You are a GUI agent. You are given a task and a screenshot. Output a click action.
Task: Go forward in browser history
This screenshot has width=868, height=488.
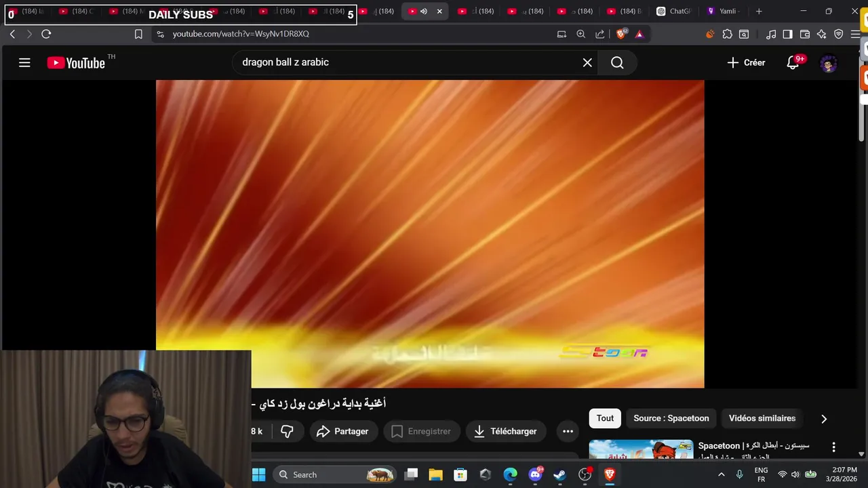(x=28, y=34)
